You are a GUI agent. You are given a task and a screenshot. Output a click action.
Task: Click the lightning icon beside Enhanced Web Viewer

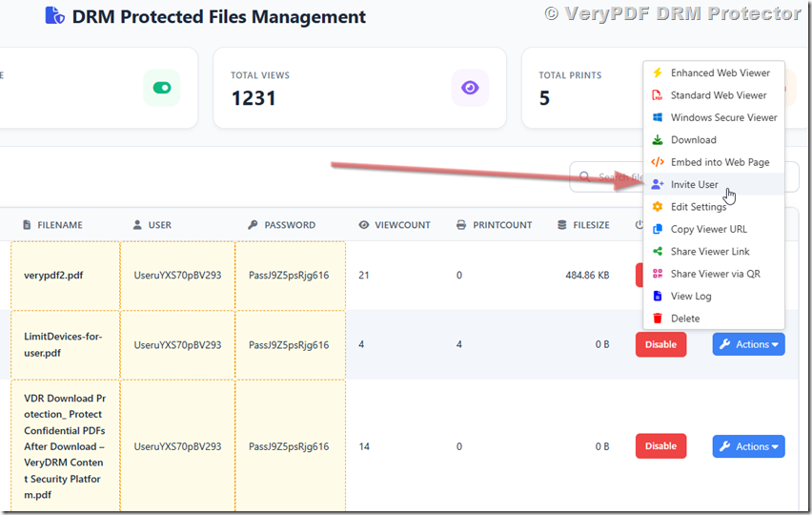[x=658, y=72]
